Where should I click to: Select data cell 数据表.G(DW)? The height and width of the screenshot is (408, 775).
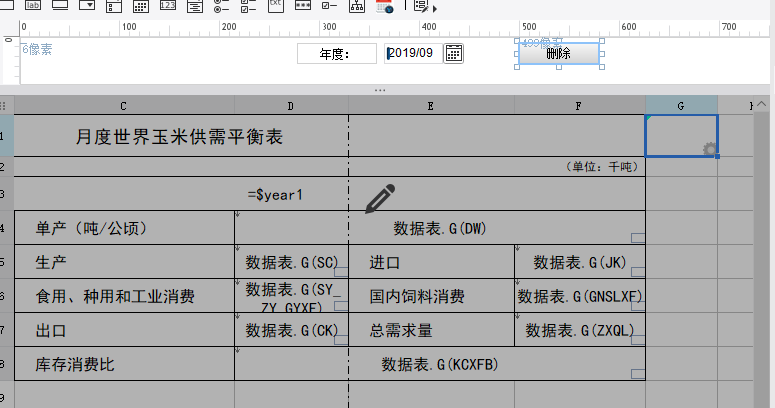coord(440,227)
